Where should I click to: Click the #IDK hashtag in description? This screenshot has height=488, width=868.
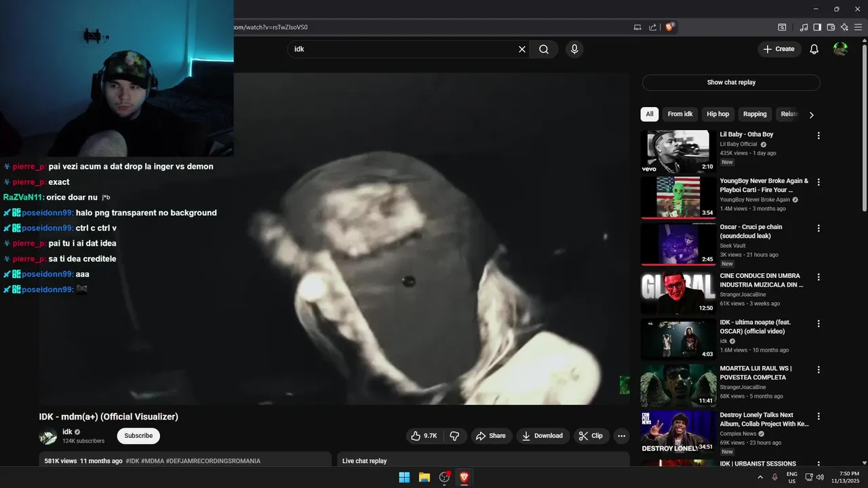point(132,461)
